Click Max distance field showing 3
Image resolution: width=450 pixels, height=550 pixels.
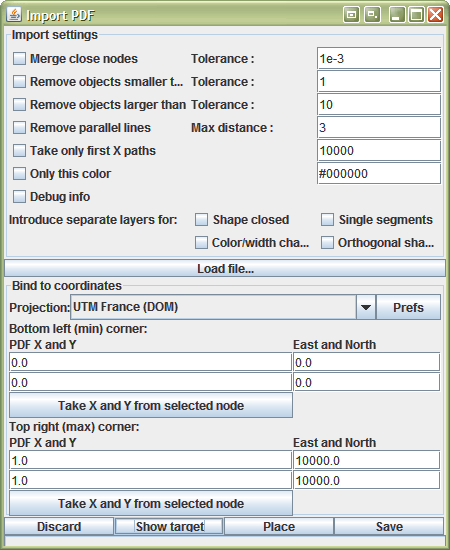click(379, 128)
